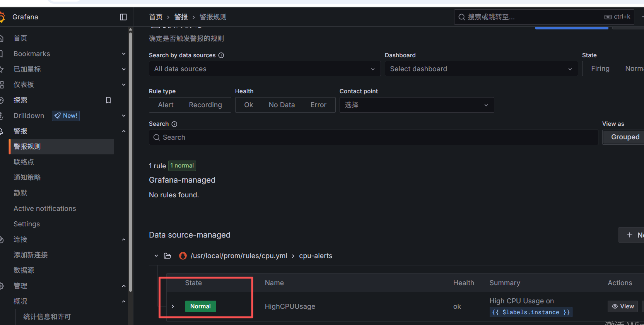Collapse the 管理 sidebar section
Image resolution: width=644 pixels, height=325 pixels.
[x=124, y=286]
